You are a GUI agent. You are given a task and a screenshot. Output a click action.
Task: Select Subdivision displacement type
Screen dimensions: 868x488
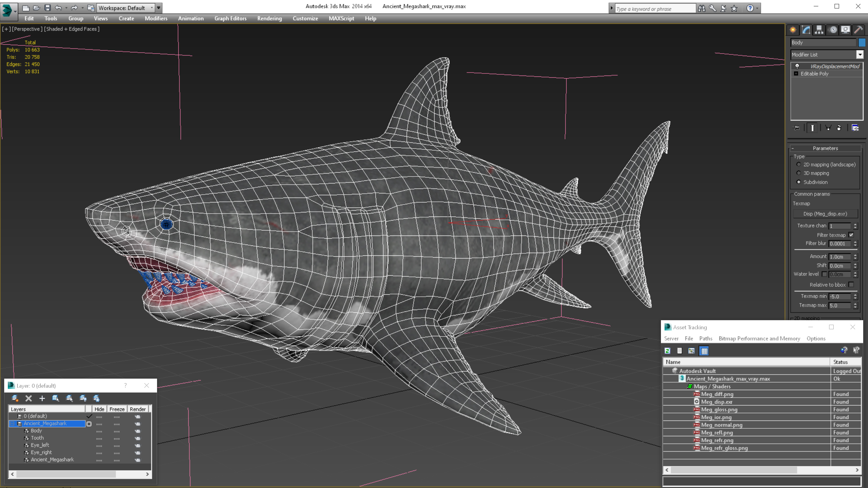tap(799, 182)
